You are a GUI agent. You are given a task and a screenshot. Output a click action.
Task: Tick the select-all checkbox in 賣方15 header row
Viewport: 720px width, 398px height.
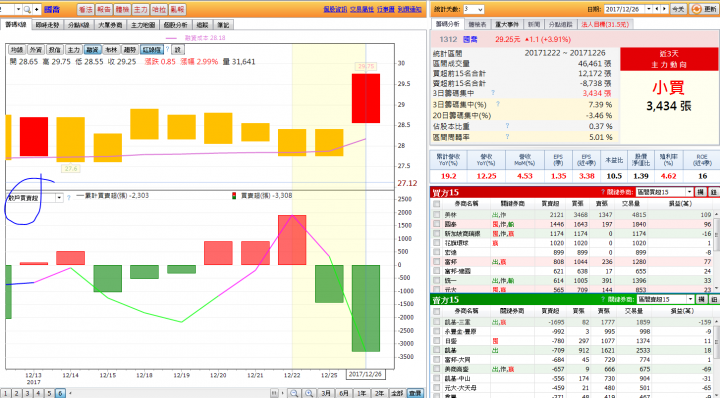[x=436, y=311]
